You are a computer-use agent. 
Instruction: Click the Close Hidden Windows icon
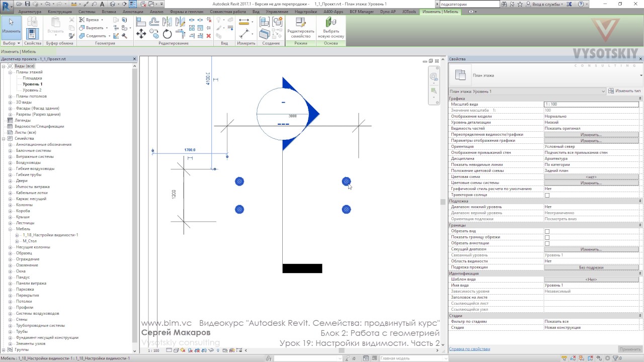click(x=143, y=4)
